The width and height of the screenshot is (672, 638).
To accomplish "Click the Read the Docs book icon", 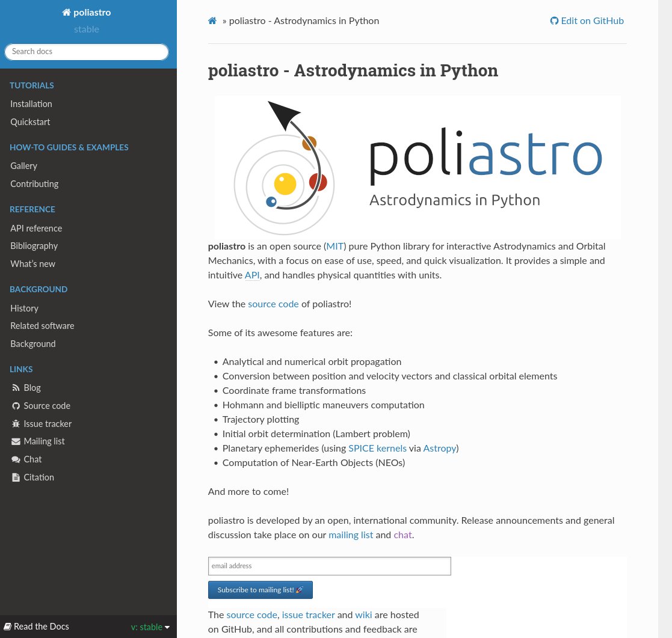I will pyautogui.click(x=7, y=627).
